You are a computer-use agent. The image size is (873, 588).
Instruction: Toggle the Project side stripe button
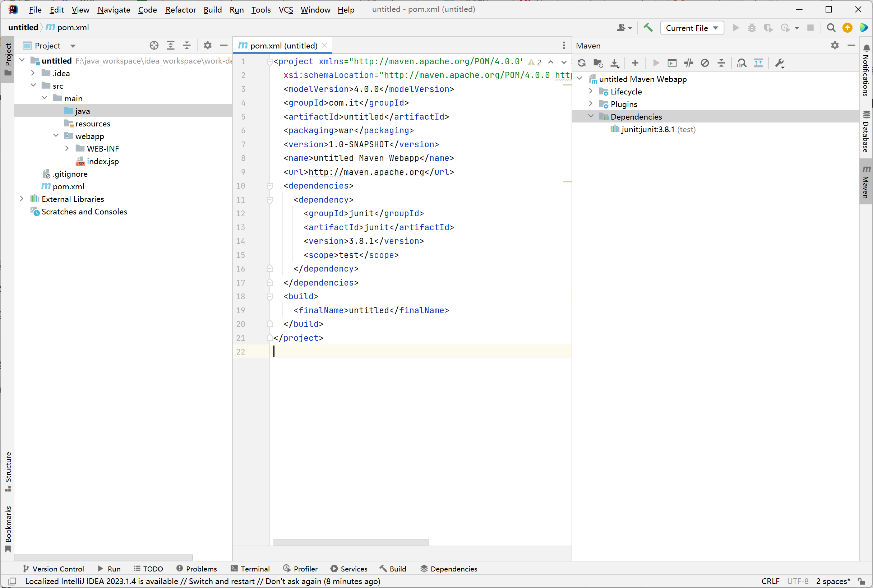[8, 60]
